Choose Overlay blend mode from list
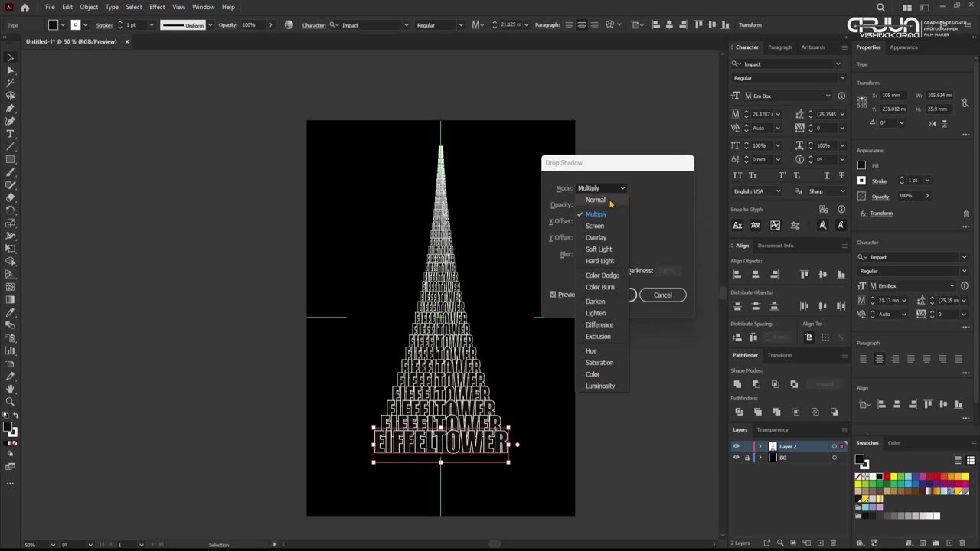Viewport: 980px width, 551px height. pos(596,237)
